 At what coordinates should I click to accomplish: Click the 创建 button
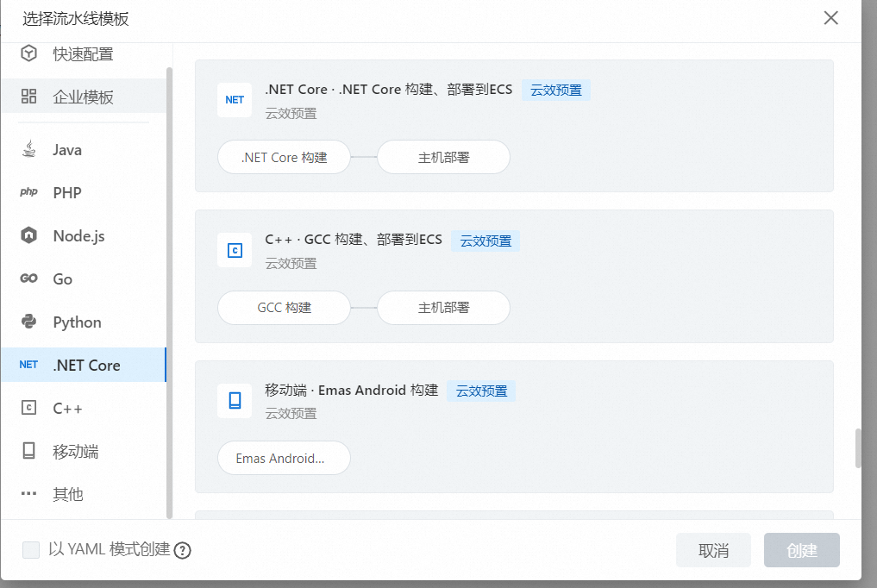(x=801, y=551)
